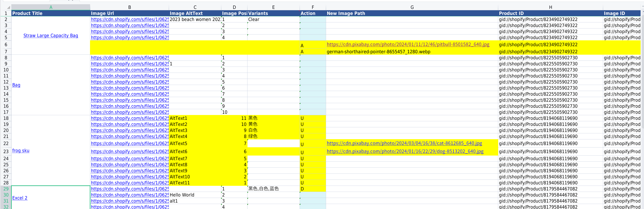
Task: Select the image position cell '10' in row 17
Action: pyautogui.click(x=234, y=112)
